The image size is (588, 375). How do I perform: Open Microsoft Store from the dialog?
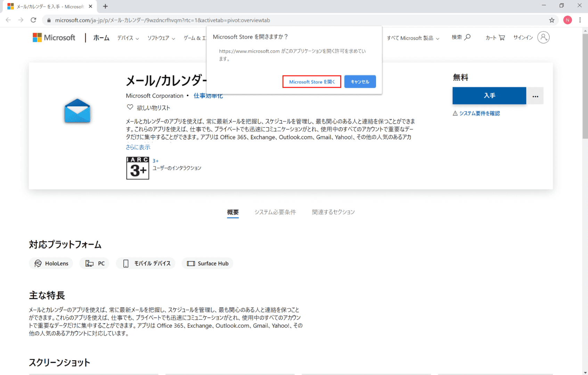(312, 82)
